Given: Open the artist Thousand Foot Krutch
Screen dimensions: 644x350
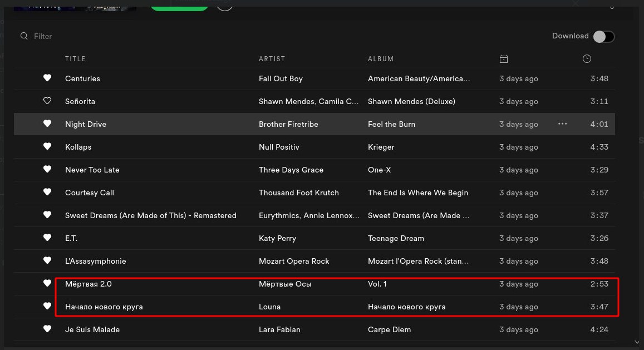Looking at the screenshot, I should [298, 193].
